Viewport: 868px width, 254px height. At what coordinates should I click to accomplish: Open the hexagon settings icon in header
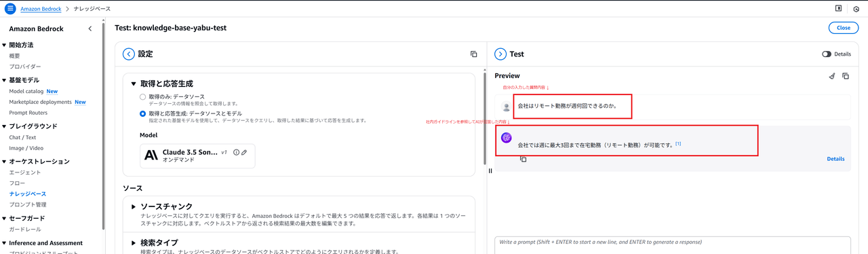point(856,9)
